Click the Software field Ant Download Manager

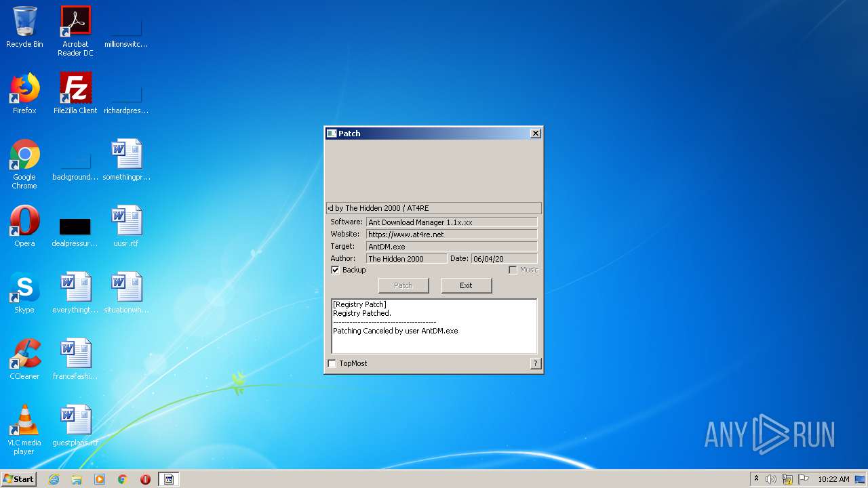click(452, 222)
